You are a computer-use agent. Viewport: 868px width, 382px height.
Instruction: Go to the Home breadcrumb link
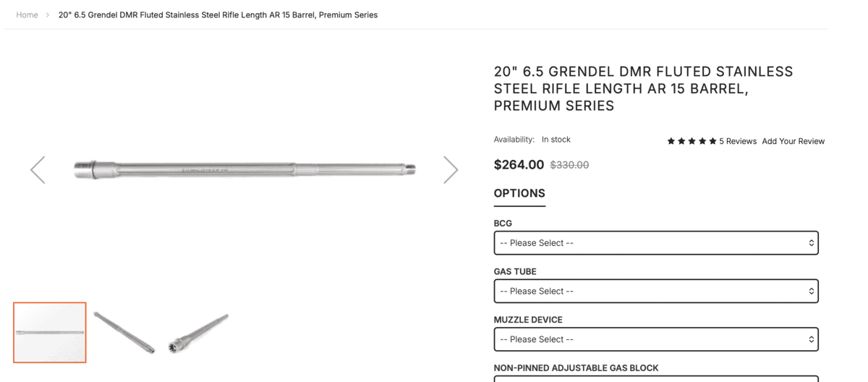[27, 14]
